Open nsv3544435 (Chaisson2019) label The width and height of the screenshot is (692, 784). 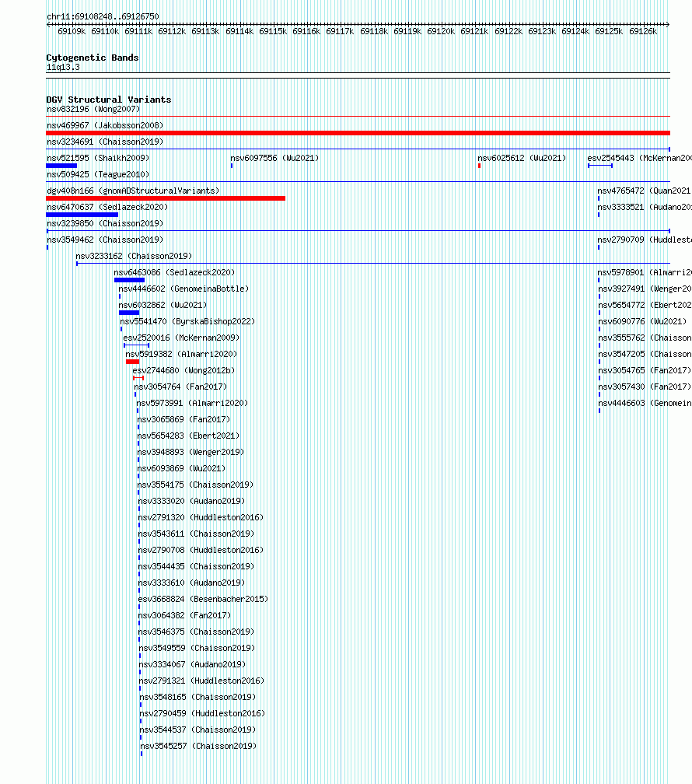(x=196, y=566)
